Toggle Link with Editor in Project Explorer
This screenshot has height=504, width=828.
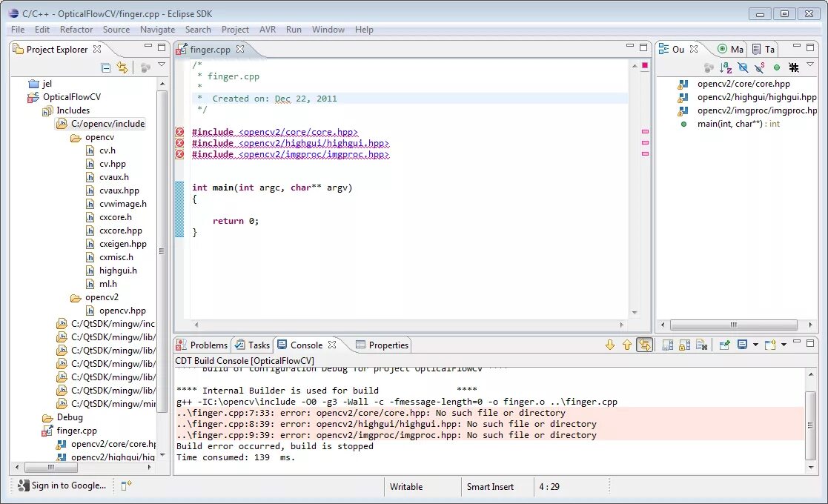coord(122,67)
